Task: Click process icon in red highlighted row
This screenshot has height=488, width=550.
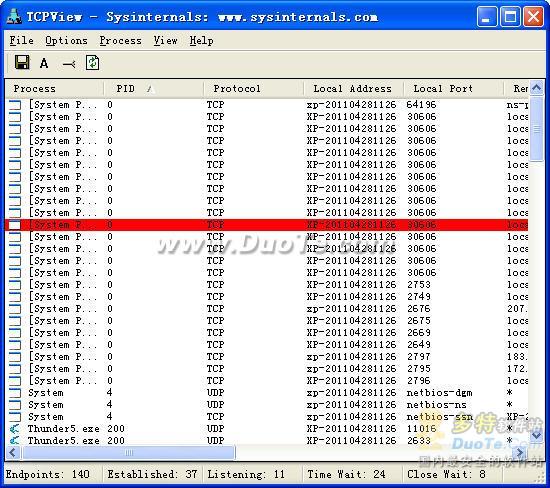Action: (15, 225)
